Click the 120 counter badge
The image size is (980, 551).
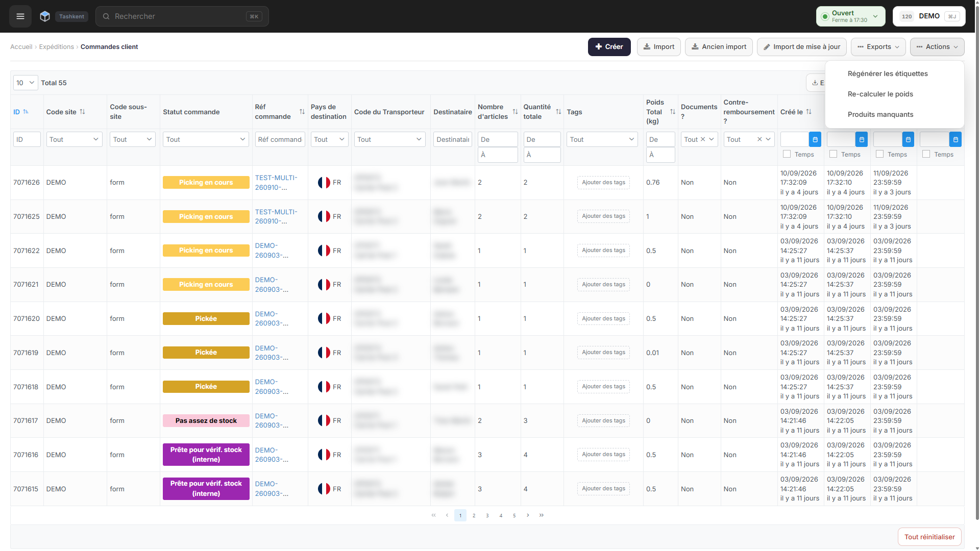tap(907, 16)
